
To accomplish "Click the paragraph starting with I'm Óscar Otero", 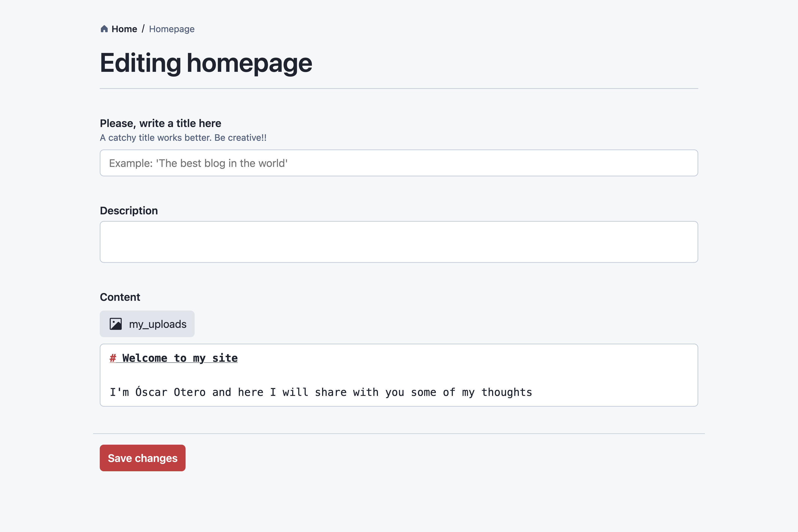I will click(x=320, y=392).
